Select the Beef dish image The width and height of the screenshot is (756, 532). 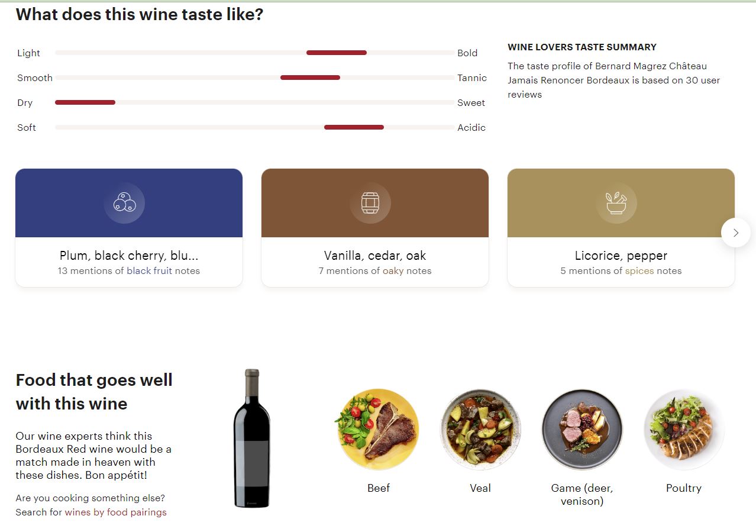(379, 430)
